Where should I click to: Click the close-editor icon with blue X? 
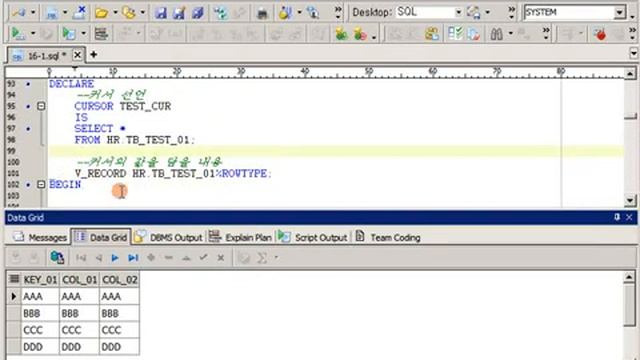79,13
